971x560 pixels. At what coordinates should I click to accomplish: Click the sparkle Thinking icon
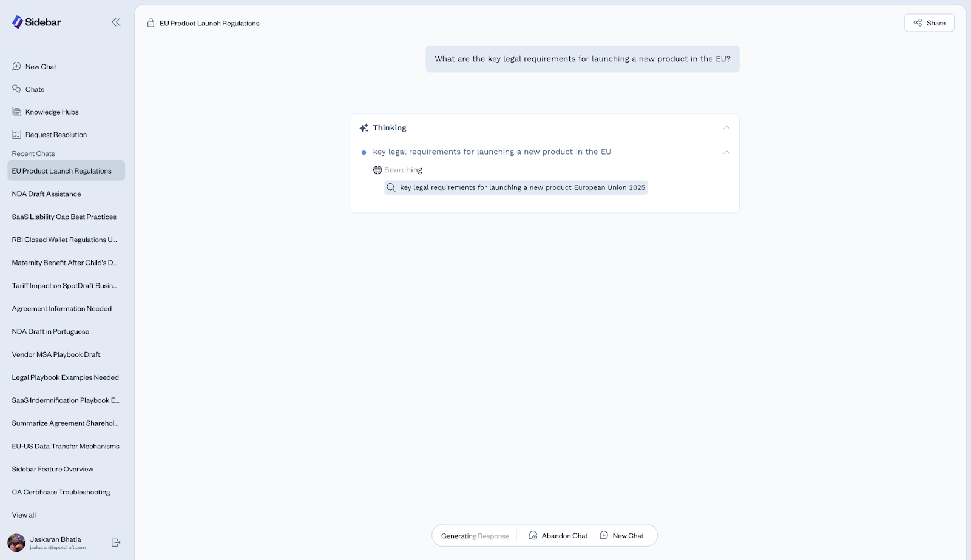pyautogui.click(x=364, y=128)
